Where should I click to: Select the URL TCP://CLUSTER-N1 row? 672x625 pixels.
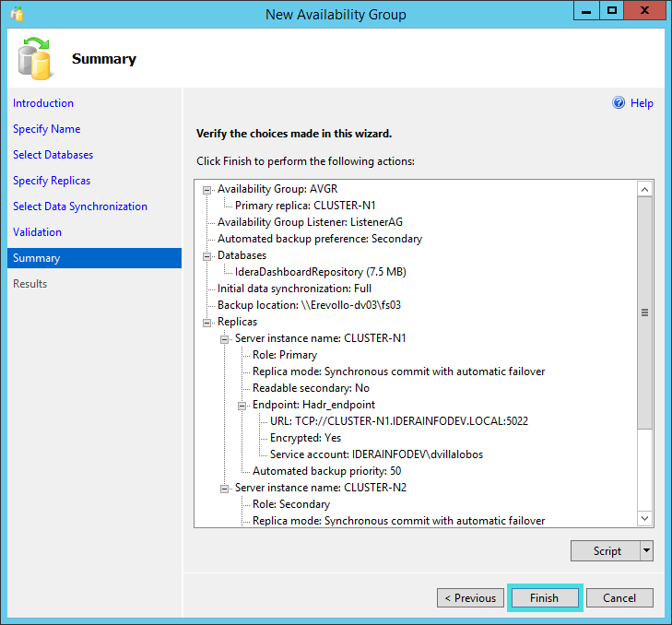(399, 421)
